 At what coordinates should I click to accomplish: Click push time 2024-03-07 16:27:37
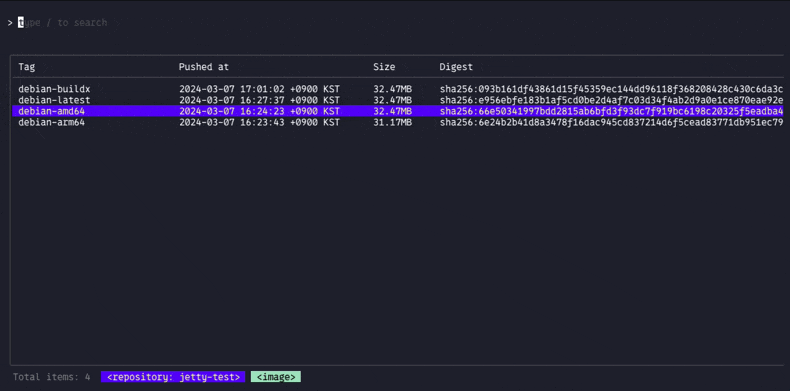259,100
